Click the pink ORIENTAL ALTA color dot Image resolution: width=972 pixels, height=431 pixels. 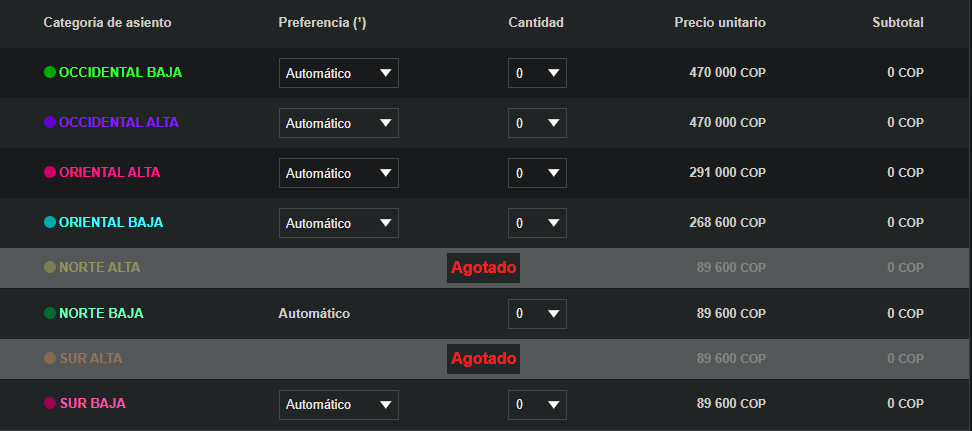point(50,173)
